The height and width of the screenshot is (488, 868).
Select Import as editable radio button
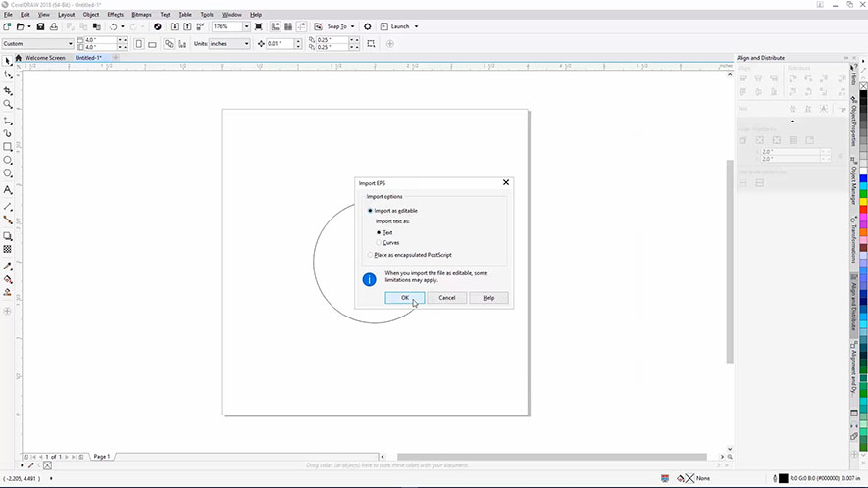click(x=370, y=211)
